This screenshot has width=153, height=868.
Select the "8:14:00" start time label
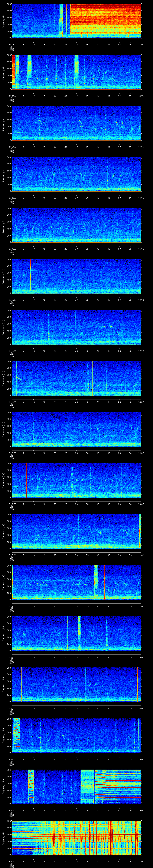click(12, 249)
